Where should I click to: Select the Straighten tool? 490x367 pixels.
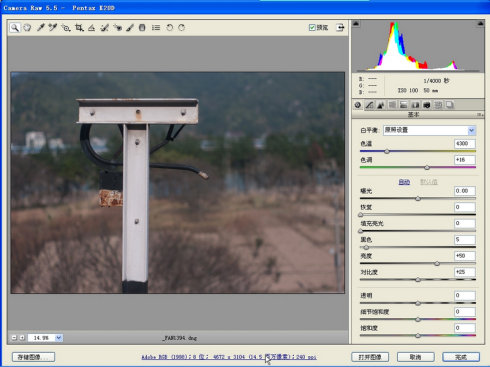(91, 28)
